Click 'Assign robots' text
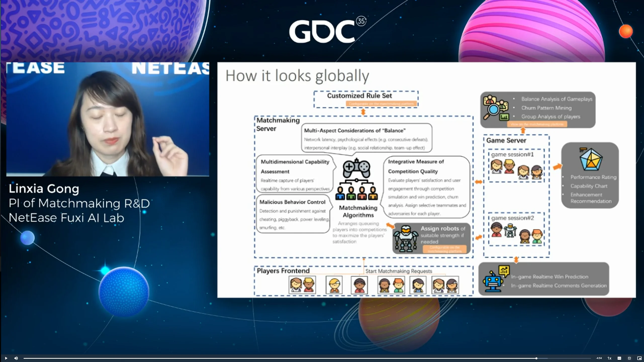 pos(440,228)
